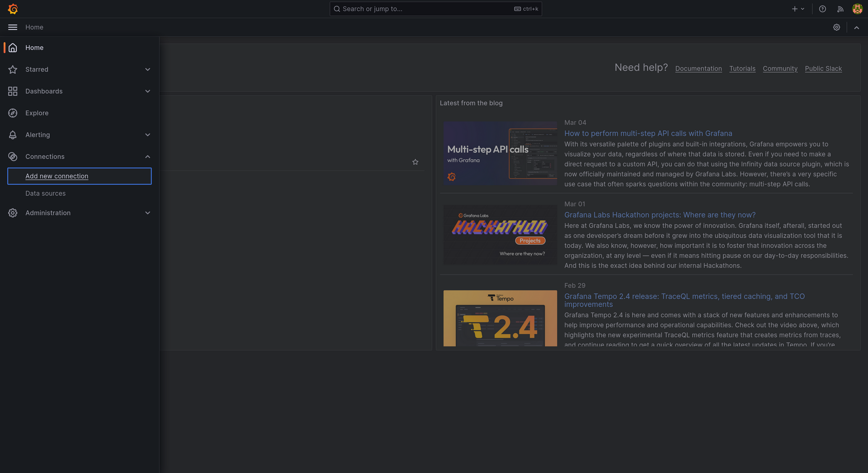Open the user profile avatar
Viewport: 868px width, 473px height.
point(857,9)
